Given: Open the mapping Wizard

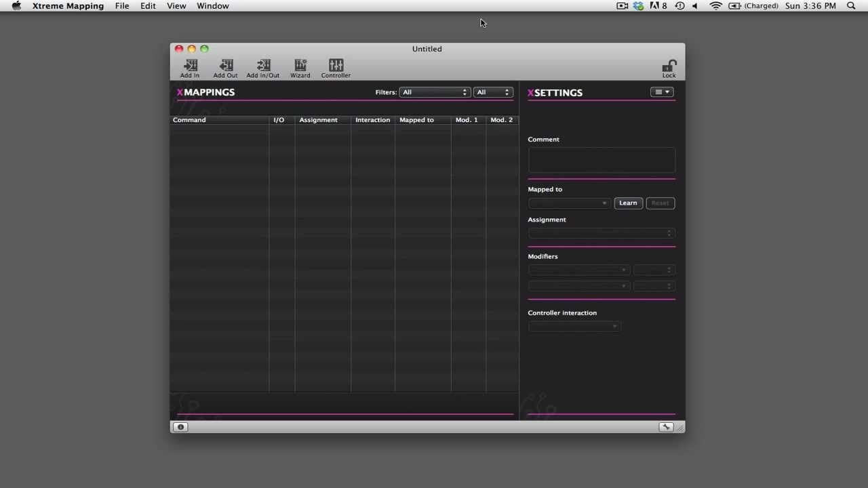Looking at the screenshot, I should [x=300, y=66].
